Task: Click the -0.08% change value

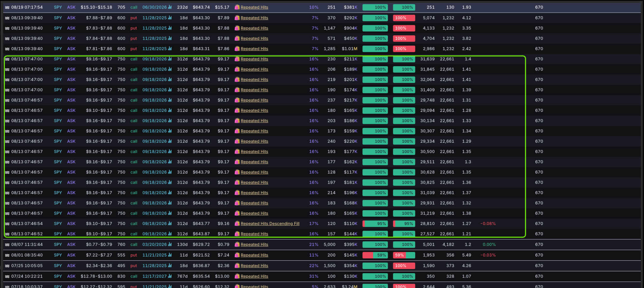Action: (488, 224)
